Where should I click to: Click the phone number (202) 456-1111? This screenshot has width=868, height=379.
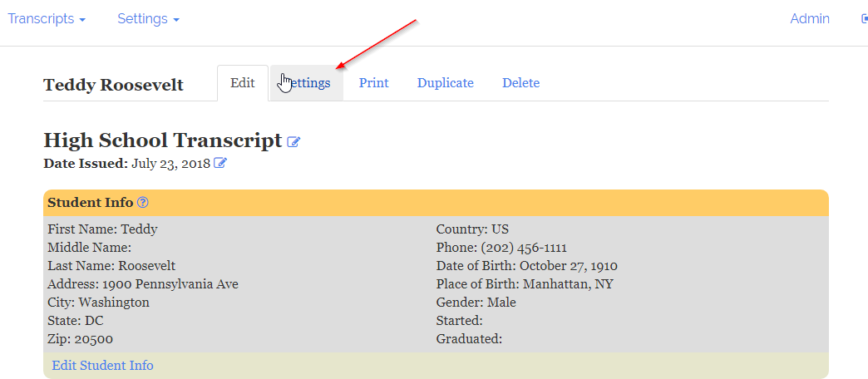tap(525, 248)
